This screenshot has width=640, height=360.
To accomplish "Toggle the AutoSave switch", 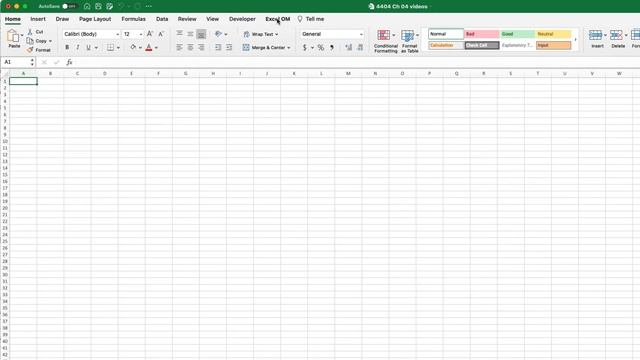I will pyautogui.click(x=69, y=7).
